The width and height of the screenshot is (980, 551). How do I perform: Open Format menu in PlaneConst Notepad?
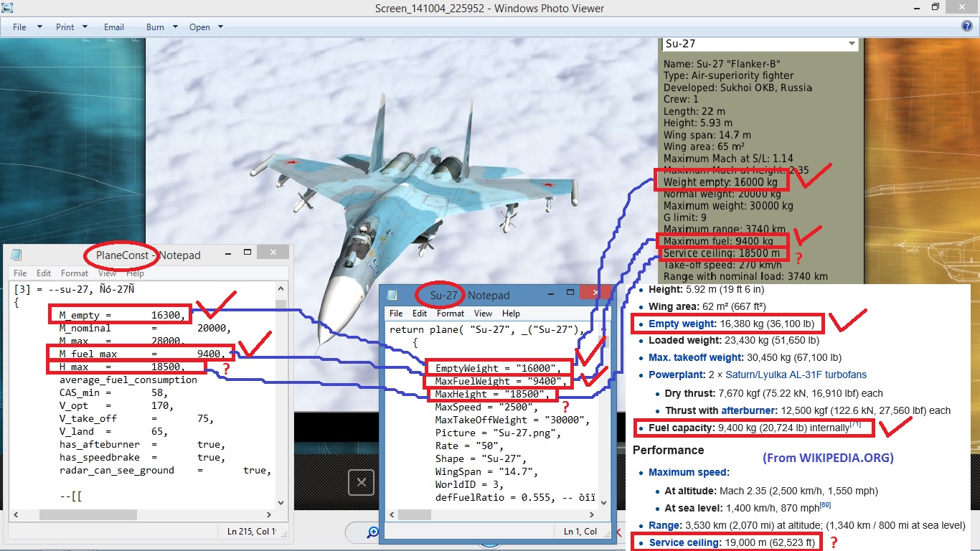[x=75, y=273]
